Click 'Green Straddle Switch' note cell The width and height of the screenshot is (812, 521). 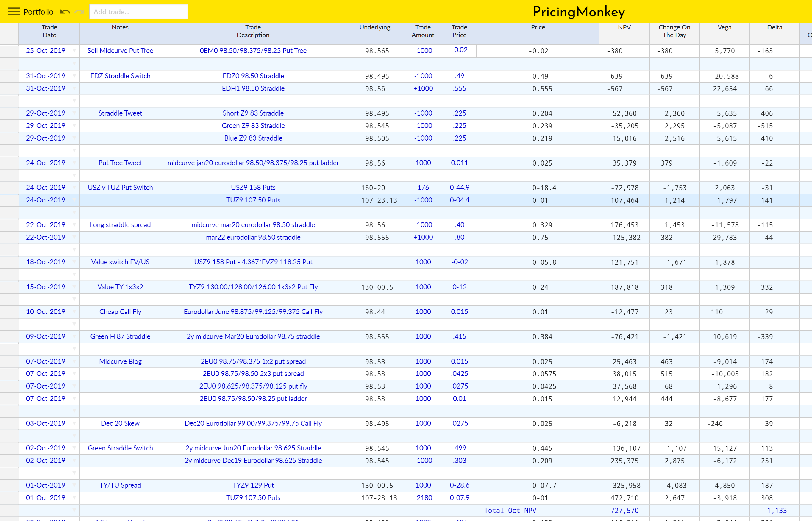coord(120,448)
